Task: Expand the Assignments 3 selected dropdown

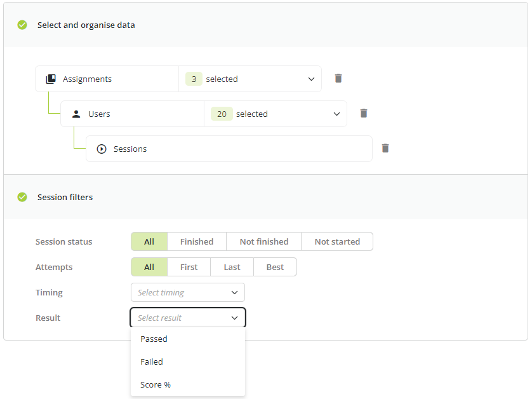Action: click(x=250, y=79)
